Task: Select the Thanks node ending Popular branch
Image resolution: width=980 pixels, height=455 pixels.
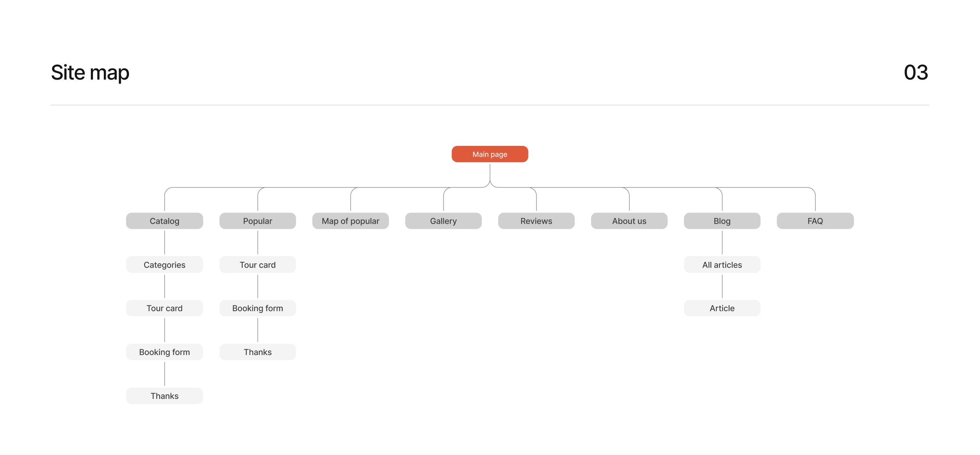Action: click(x=258, y=352)
